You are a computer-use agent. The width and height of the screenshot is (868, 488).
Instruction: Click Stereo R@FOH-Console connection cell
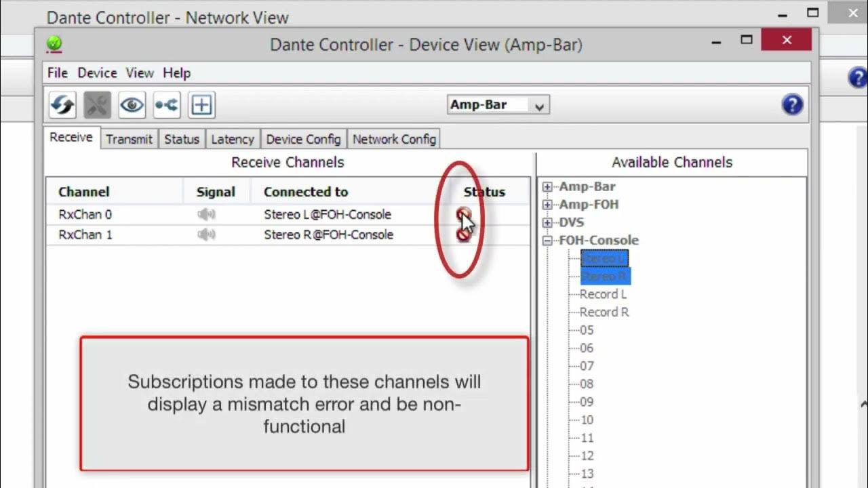pos(328,235)
